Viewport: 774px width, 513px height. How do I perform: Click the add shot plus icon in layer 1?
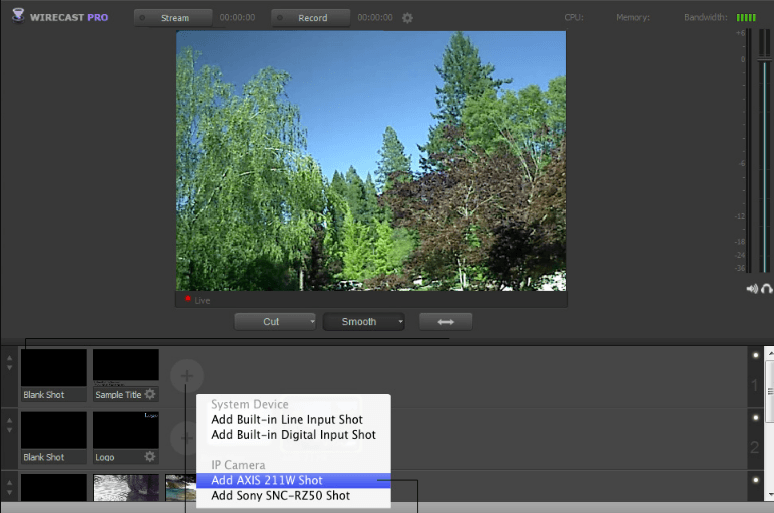[187, 376]
